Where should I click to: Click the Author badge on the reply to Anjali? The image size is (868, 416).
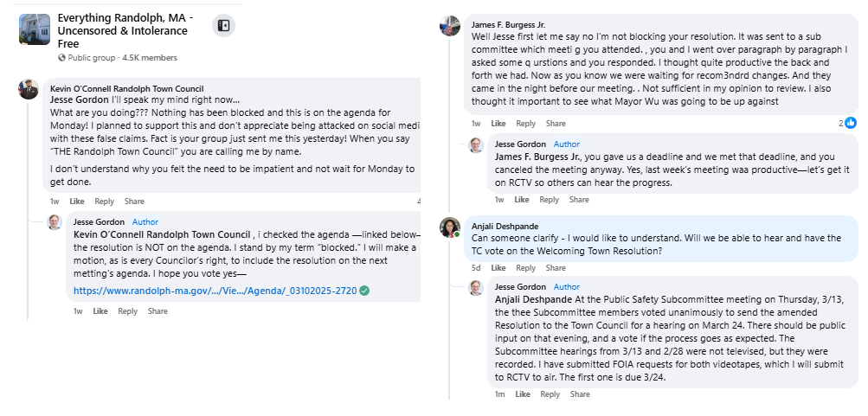point(566,287)
